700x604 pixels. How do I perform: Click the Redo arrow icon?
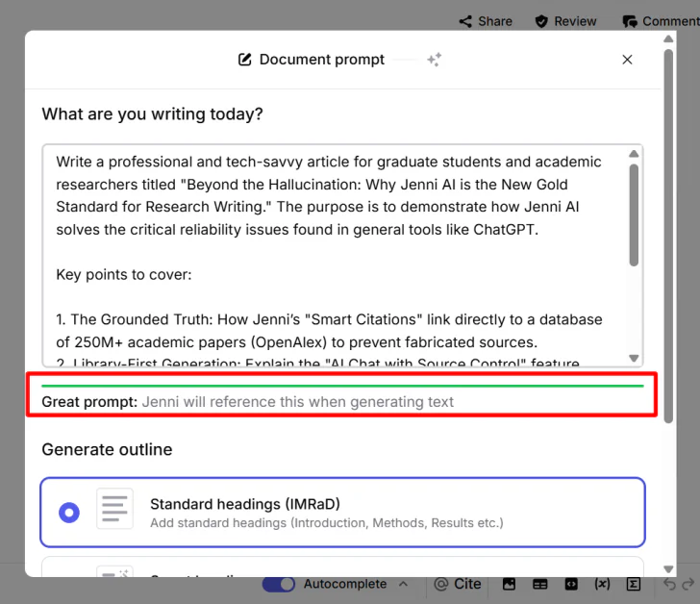click(x=688, y=584)
